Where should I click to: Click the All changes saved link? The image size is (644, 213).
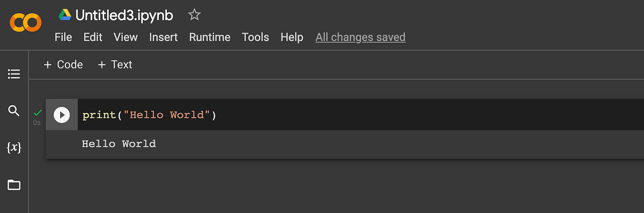(360, 37)
